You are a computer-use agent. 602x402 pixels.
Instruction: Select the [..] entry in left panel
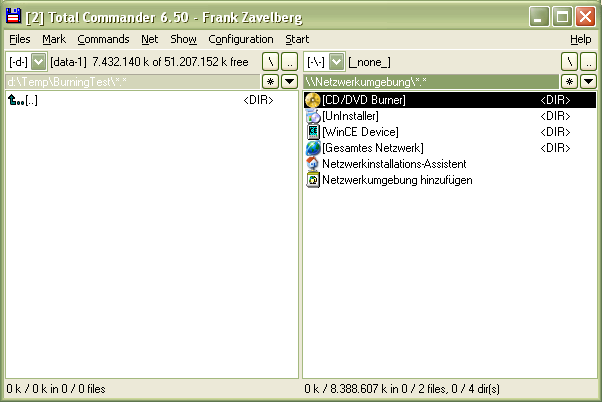click(x=31, y=100)
